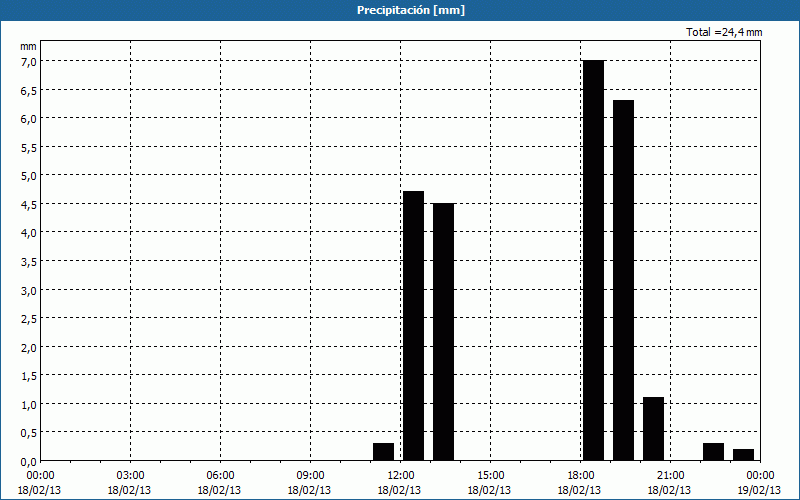Click the 2,5 y-axis value

[29, 318]
